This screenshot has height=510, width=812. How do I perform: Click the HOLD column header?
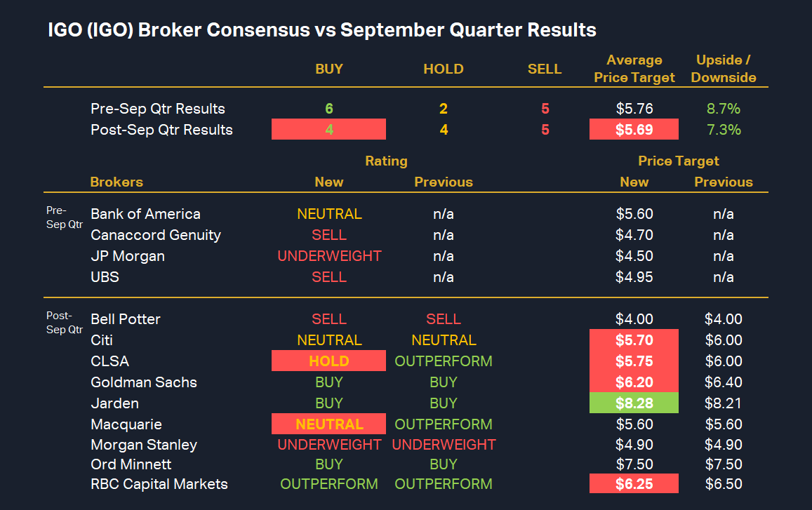(x=443, y=69)
